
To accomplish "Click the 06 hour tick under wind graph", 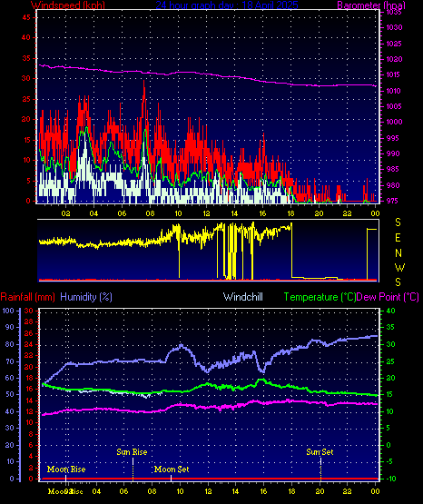I will (122, 213).
